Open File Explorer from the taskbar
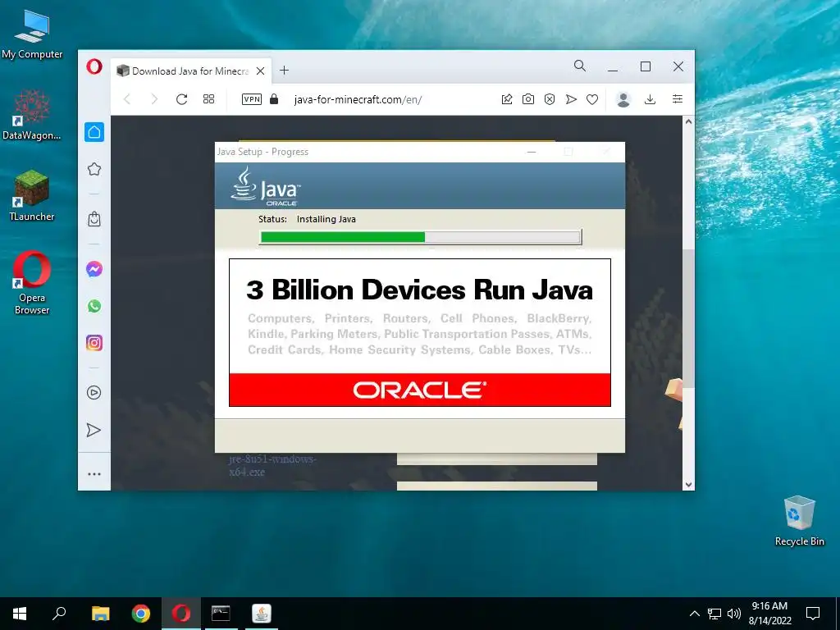The image size is (840, 630). click(100, 614)
